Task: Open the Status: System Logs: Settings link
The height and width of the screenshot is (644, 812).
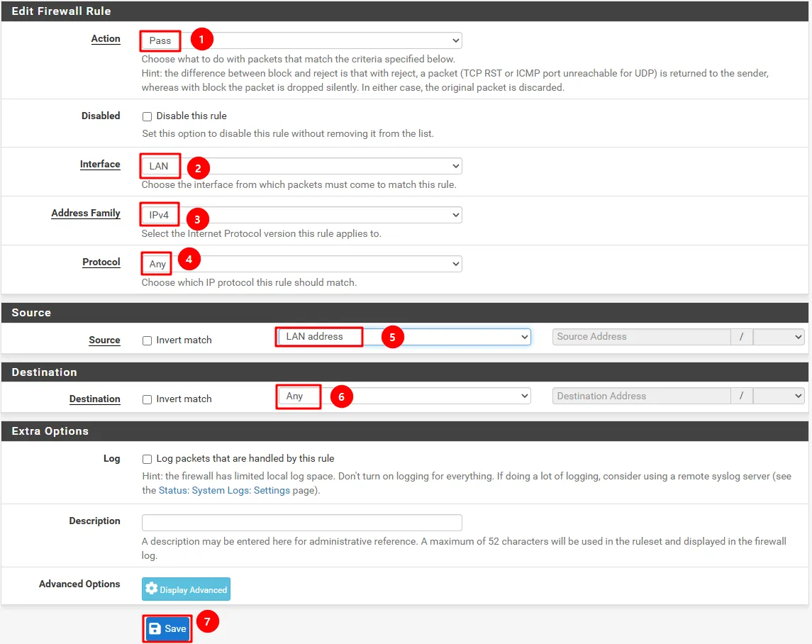Action: [x=224, y=490]
